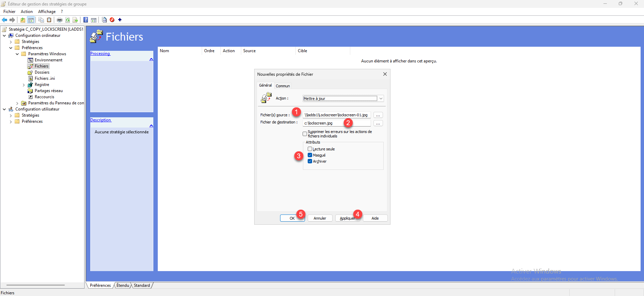Click the Refresh icon in toolbar

[x=67, y=20]
